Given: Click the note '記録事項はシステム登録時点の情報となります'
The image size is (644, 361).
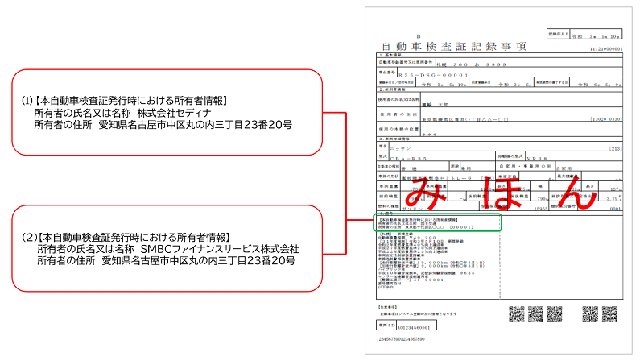Looking at the screenshot, I should (418, 313).
